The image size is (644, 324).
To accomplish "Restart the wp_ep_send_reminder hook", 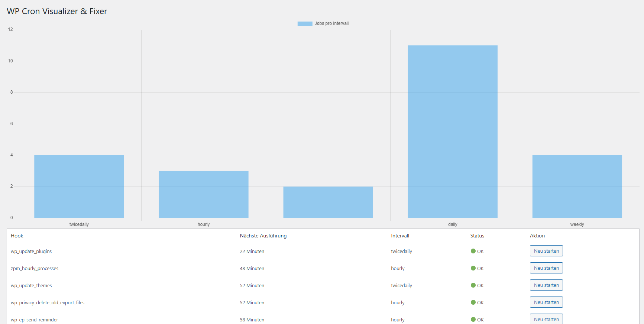I will click(546, 319).
